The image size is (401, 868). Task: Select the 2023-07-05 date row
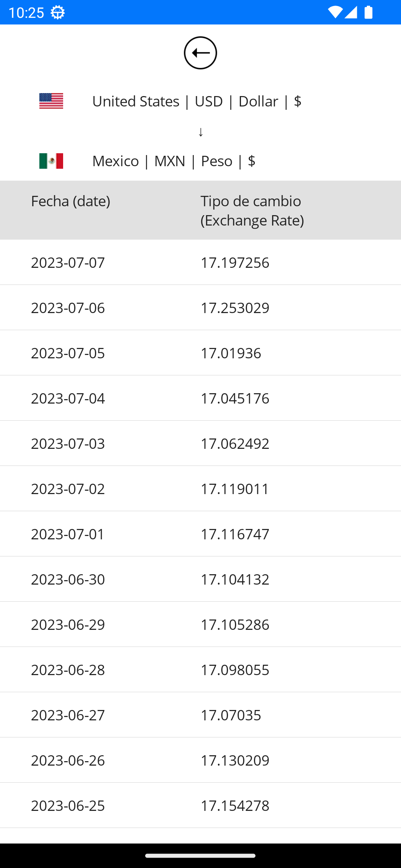[200, 353]
